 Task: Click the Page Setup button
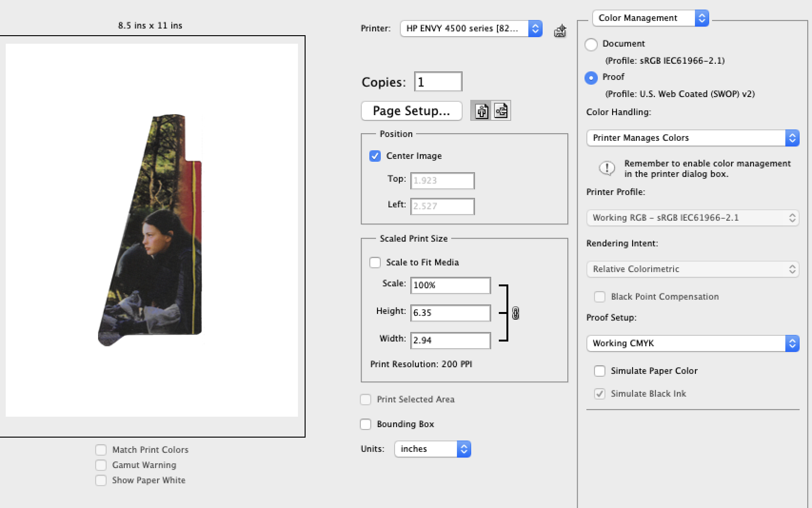[411, 111]
